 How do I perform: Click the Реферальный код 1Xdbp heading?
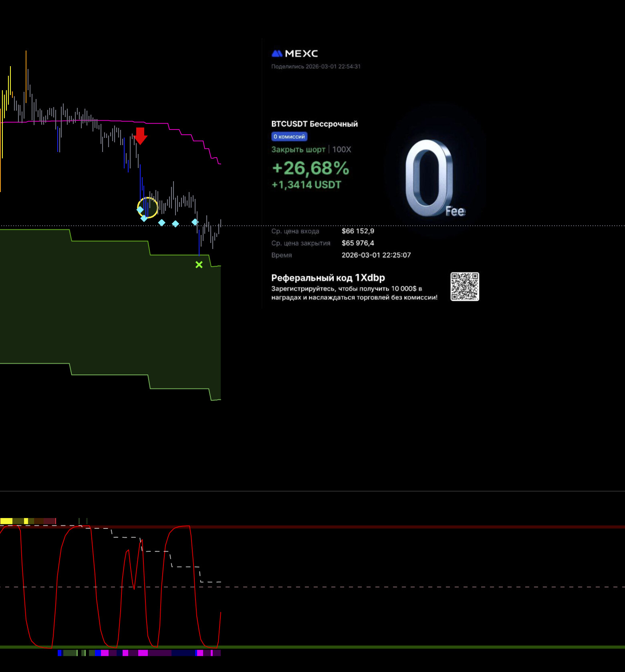coord(328,278)
